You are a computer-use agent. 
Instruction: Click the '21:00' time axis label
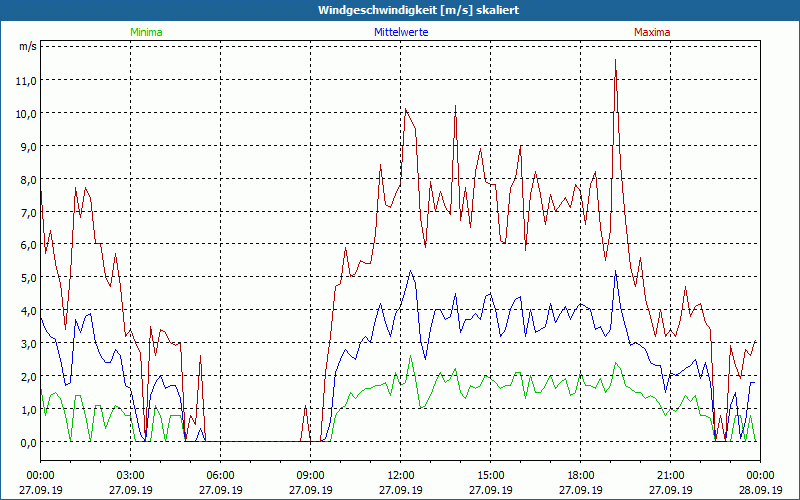click(670, 476)
